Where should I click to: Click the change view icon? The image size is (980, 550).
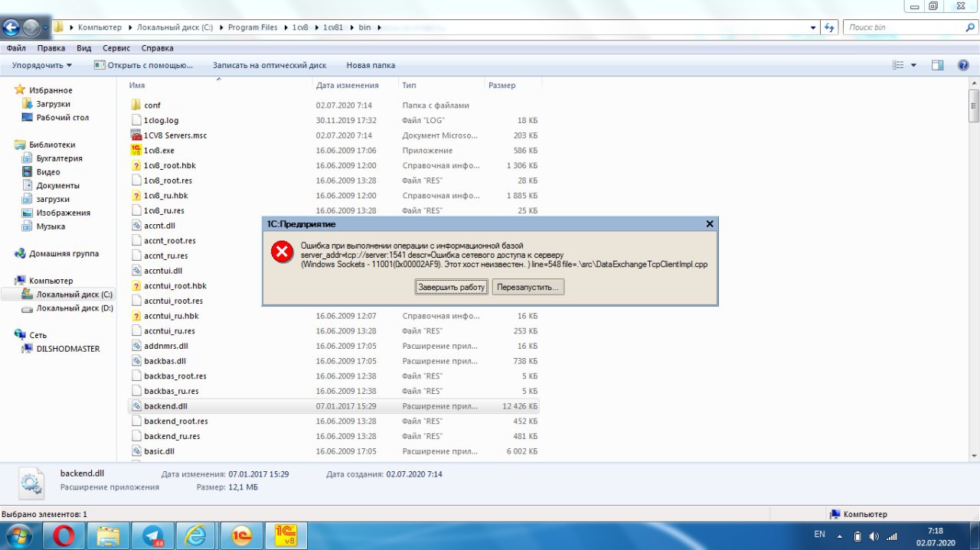tap(899, 66)
